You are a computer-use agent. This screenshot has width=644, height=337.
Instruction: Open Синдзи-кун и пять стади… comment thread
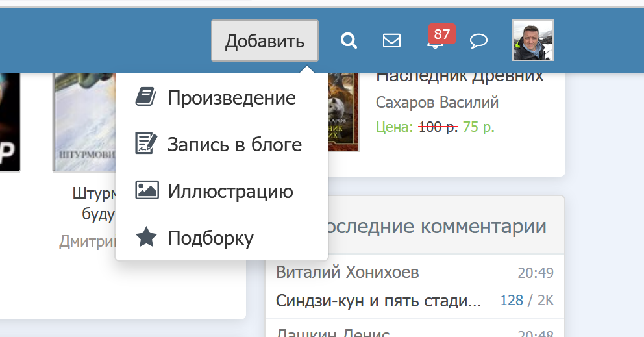pos(378,301)
